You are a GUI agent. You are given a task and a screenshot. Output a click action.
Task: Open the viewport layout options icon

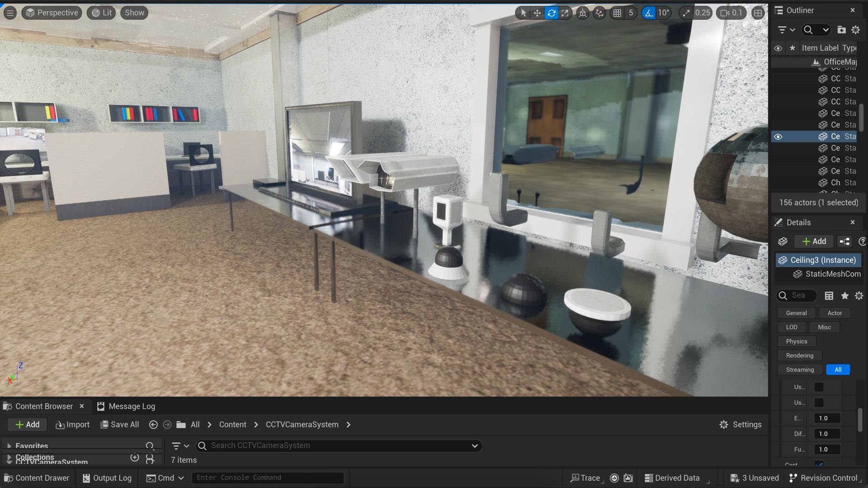click(x=758, y=13)
